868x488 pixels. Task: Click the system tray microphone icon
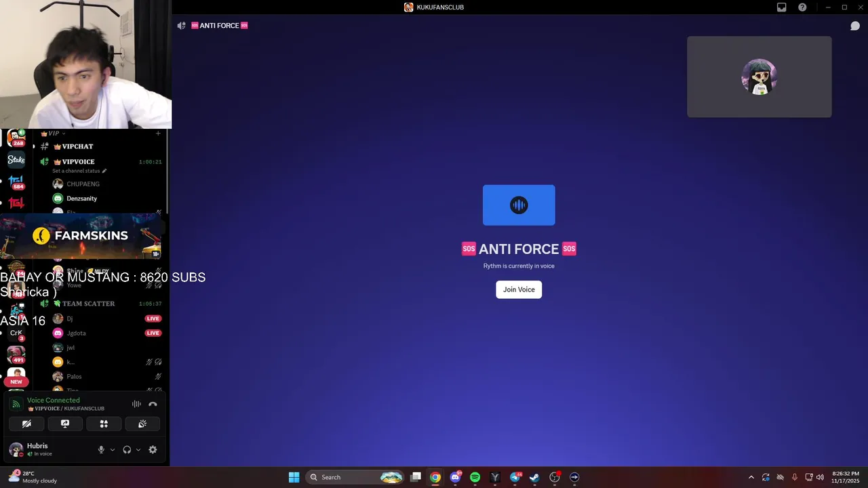[x=794, y=477]
